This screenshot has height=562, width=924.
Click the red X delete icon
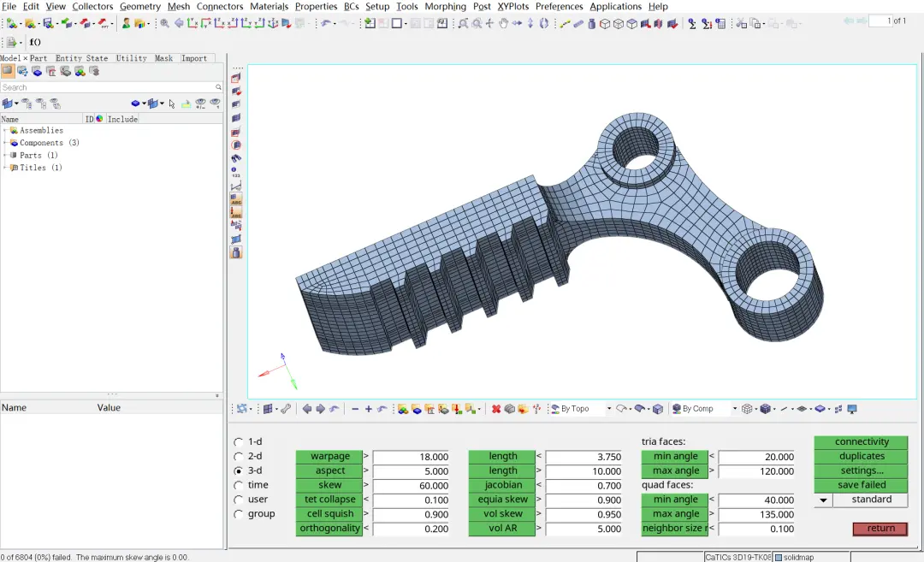tap(496, 409)
